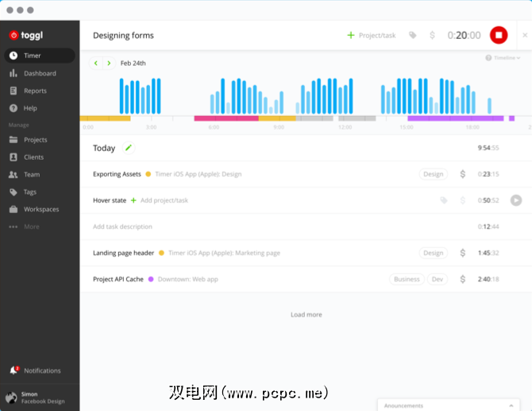Click the Team icon in sidebar
Viewport: 532px width, 411px height.
13,175
